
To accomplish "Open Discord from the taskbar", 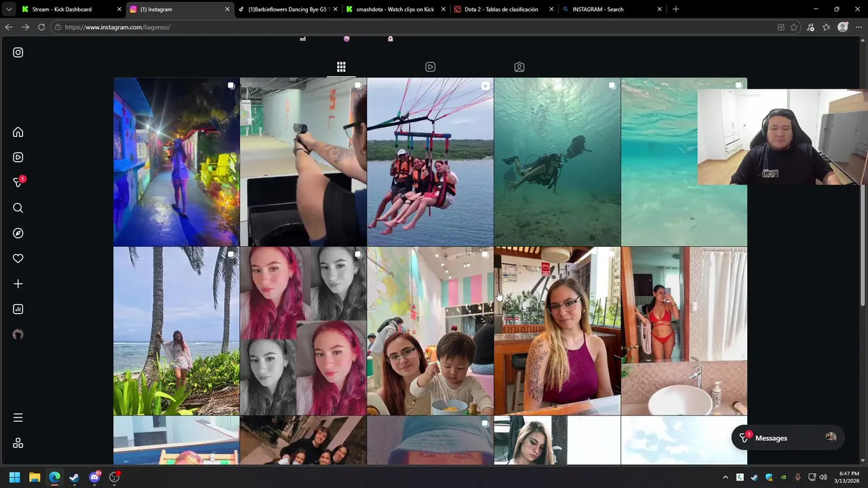I will [x=94, y=477].
